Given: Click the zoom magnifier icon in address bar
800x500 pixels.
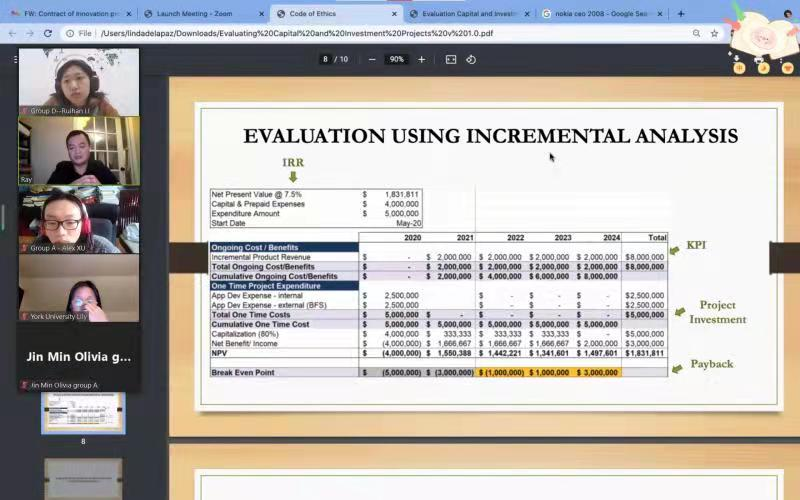Looking at the screenshot, I should tap(696, 33).
